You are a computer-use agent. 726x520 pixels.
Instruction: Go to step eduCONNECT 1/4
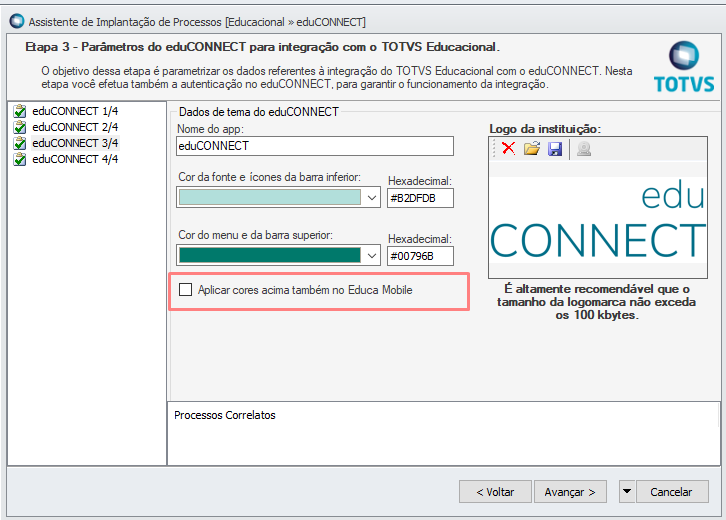click(x=75, y=111)
